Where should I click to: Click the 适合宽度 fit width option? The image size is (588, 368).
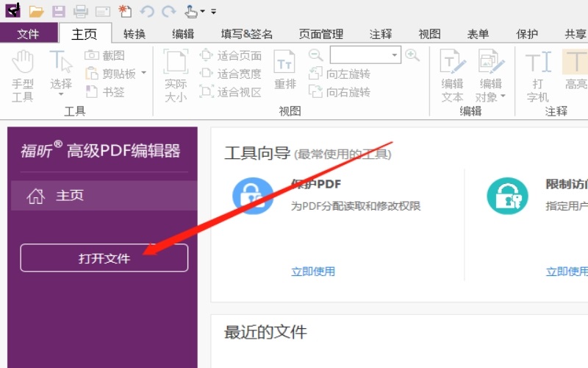[231, 74]
